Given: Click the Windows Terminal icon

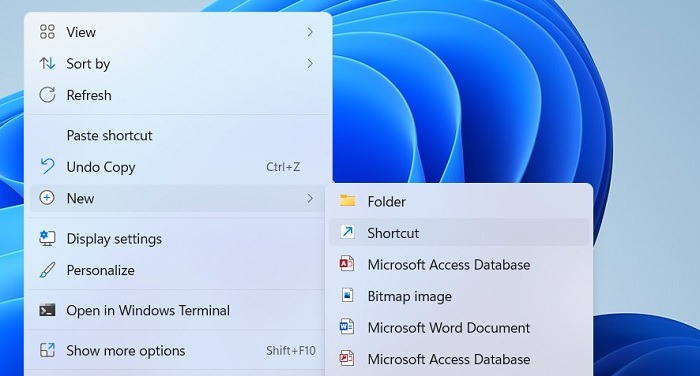Looking at the screenshot, I should (x=47, y=310).
